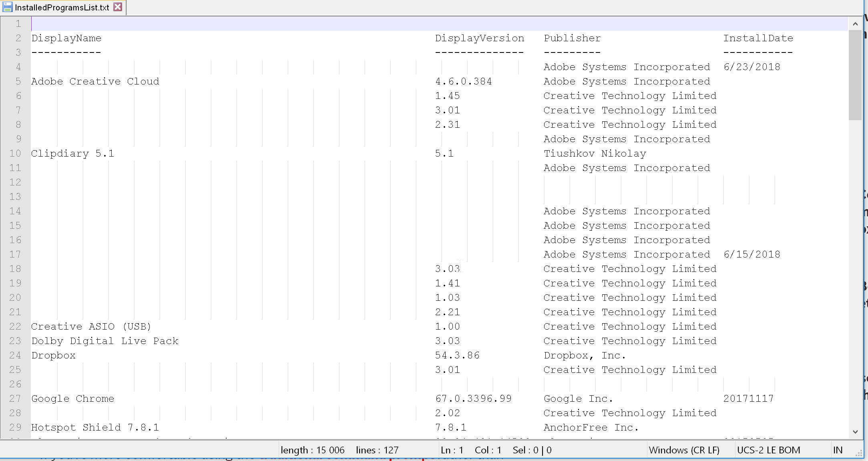Click the vertical scrollbar thumb
Viewport: 868px width, 461px height.
point(855,74)
